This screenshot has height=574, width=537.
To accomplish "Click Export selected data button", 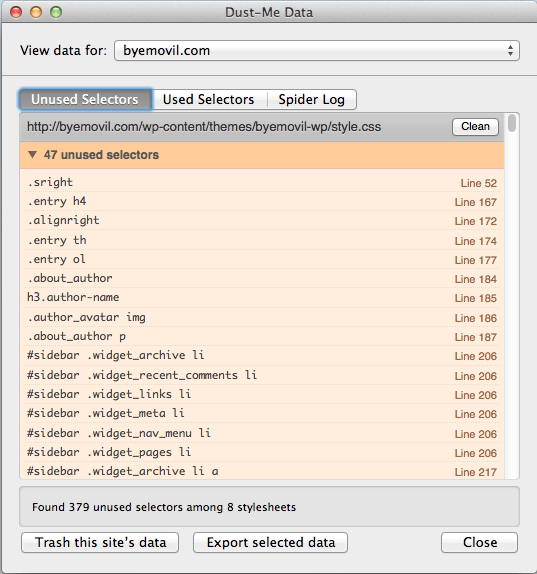I will coord(271,542).
